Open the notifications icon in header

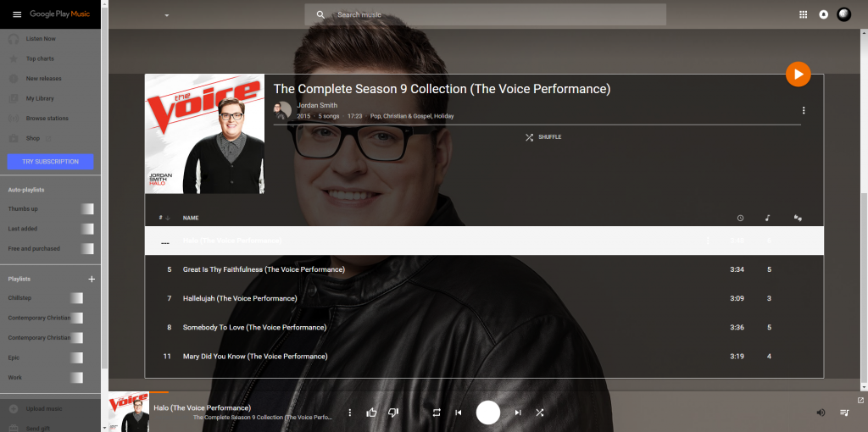(824, 15)
